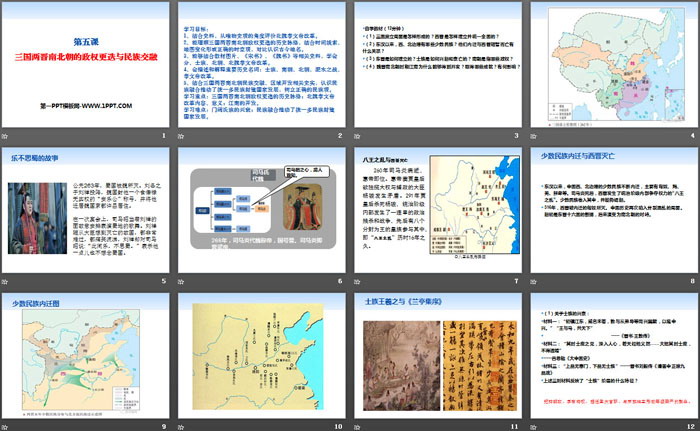Select slide 6 with the 司马氏 family diagram
700x431 pixels.
click(262, 210)
